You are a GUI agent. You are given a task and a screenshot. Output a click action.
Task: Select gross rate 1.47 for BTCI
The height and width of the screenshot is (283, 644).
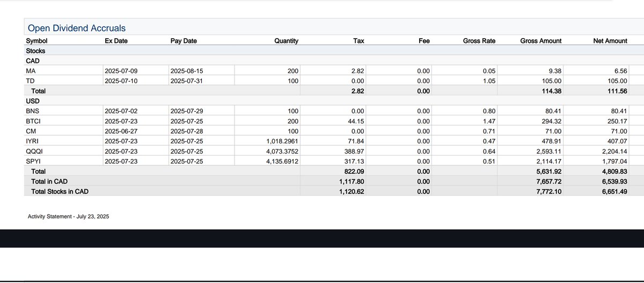(489, 121)
